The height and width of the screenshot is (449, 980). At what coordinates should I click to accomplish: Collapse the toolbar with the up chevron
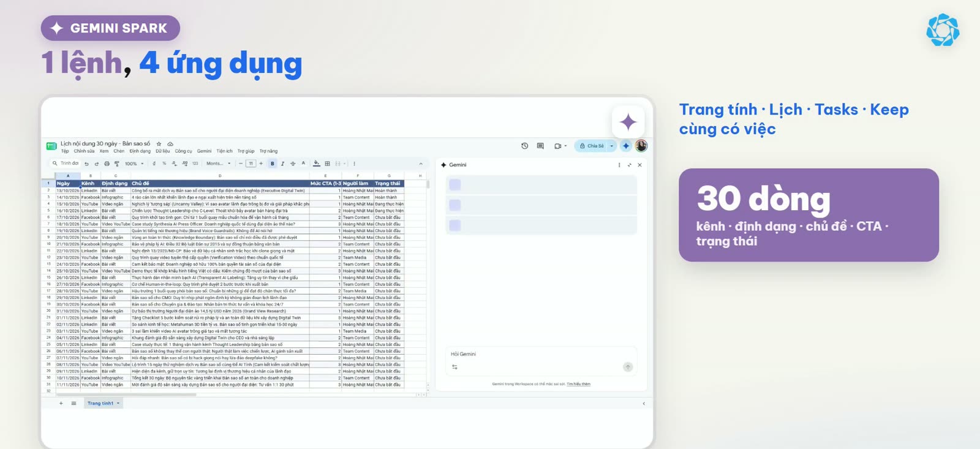click(421, 164)
